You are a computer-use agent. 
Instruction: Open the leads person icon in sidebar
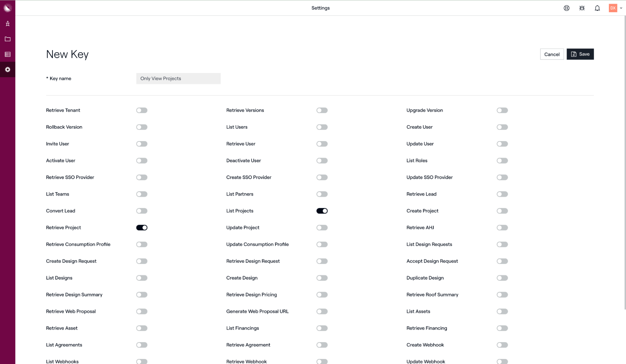pos(8,24)
